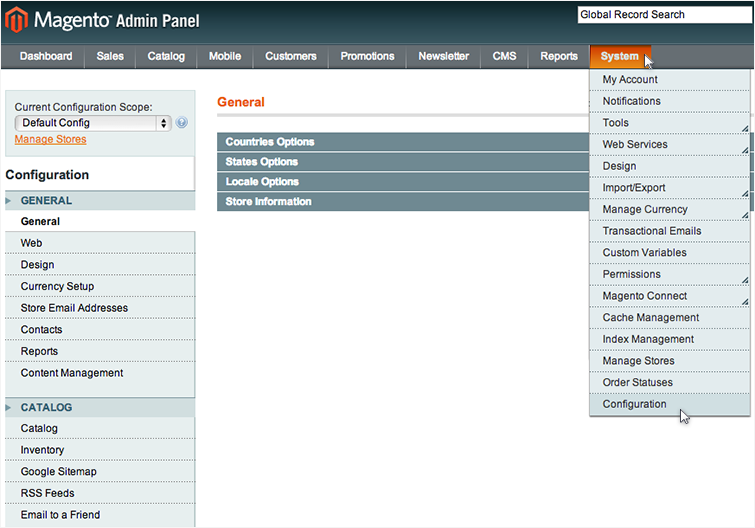
Task: Expand the Store Information panel
Action: click(x=403, y=202)
